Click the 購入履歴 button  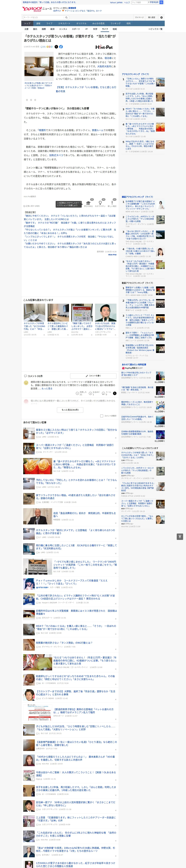point(152,18)
